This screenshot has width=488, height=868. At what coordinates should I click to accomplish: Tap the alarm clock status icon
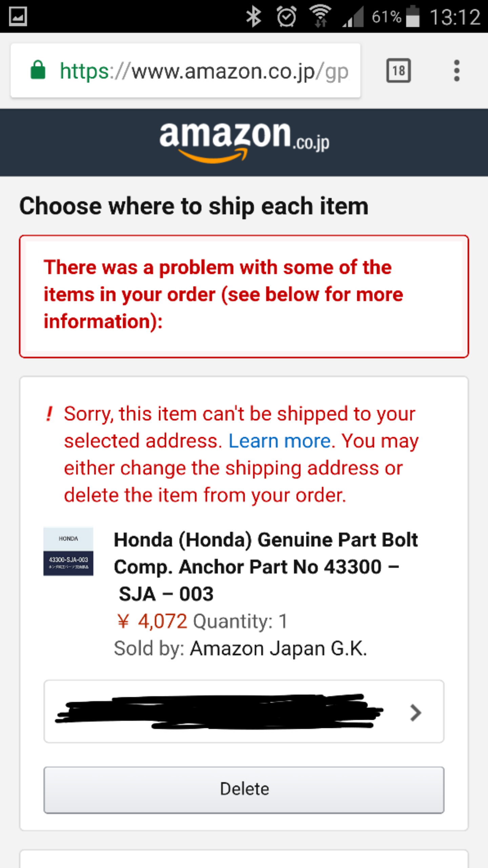pyautogui.click(x=287, y=17)
